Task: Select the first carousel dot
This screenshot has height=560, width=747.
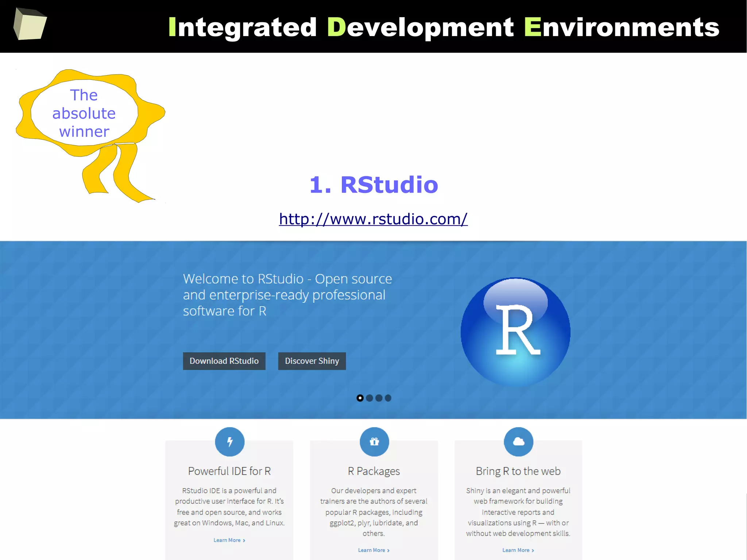Action: point(360,398)
